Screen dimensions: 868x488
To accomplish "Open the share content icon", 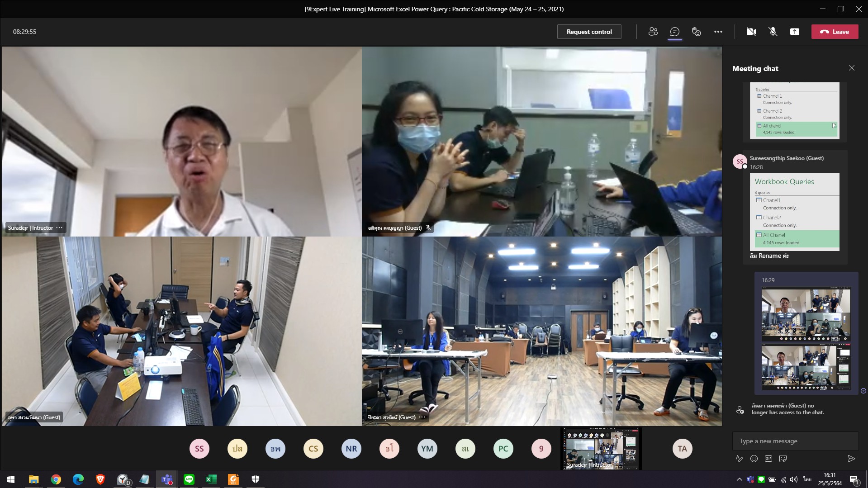I will (x=795, y=32).
